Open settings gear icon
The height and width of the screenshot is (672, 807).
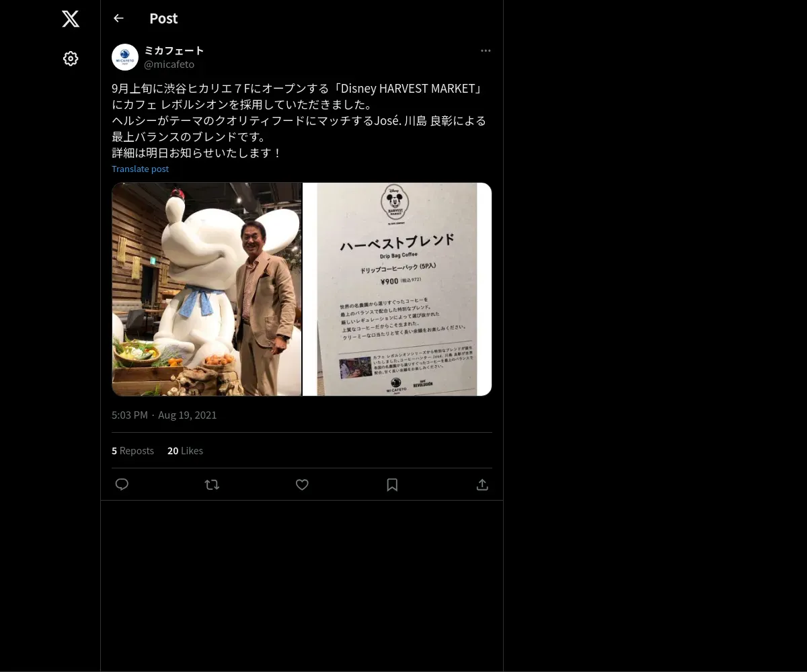pyautogui.click(x=71, y=58)
